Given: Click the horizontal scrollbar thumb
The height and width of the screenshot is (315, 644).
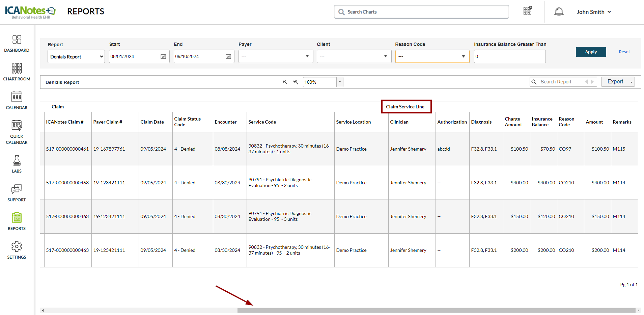Looking at the screenshot, I should 436,310.
